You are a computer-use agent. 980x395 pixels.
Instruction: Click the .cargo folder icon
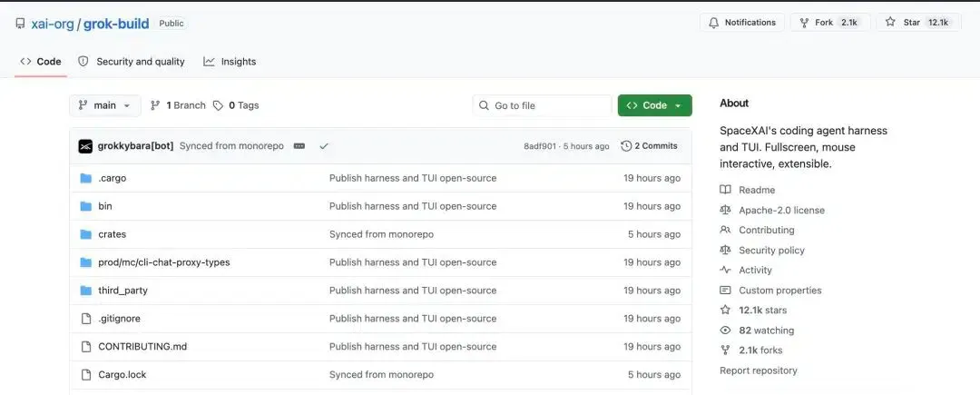[x=86, y=178]
